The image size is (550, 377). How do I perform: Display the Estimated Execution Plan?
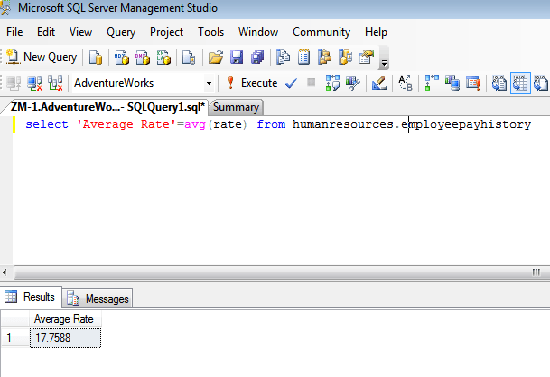tap(333, 83)
